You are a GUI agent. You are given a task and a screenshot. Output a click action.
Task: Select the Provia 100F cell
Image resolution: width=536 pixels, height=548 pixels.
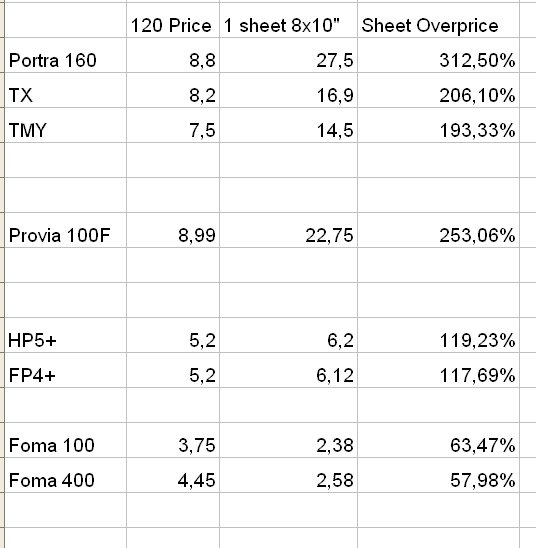pyautogui.click(x=66, y=230)
